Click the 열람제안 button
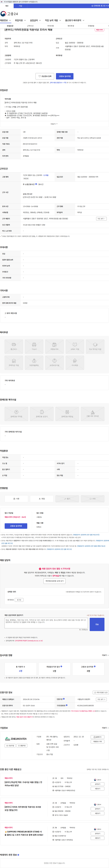The height and width of the screenshot is (868, 109). [x=22, y=746]
